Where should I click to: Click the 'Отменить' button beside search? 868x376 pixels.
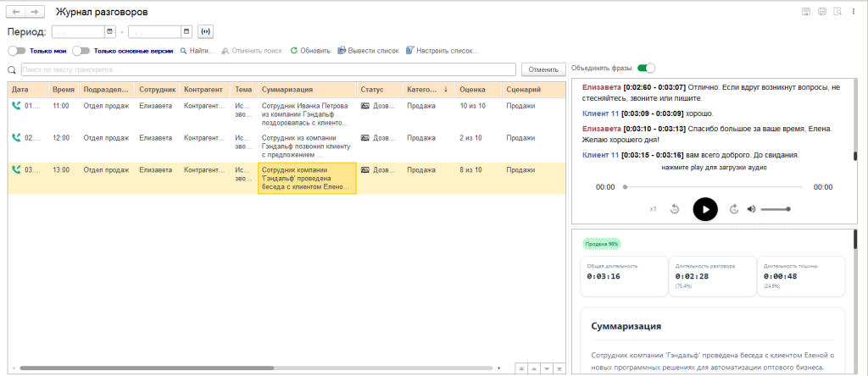click(543, 69)
